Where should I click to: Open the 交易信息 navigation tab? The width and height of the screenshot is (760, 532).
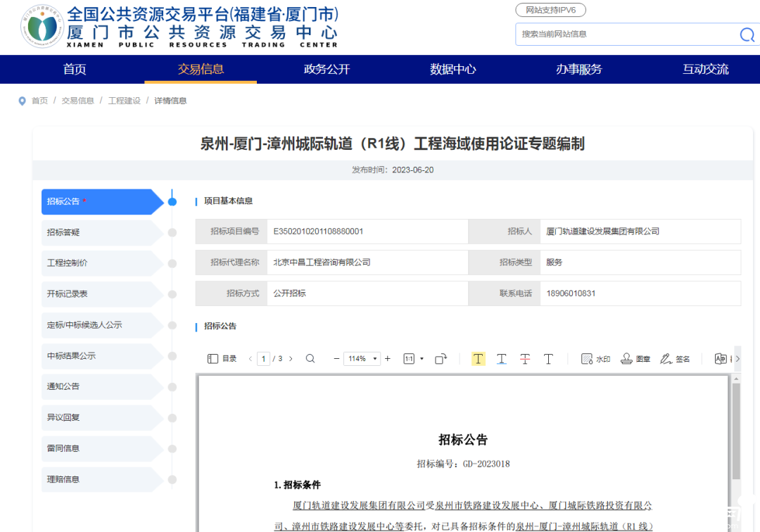point(201,69)
